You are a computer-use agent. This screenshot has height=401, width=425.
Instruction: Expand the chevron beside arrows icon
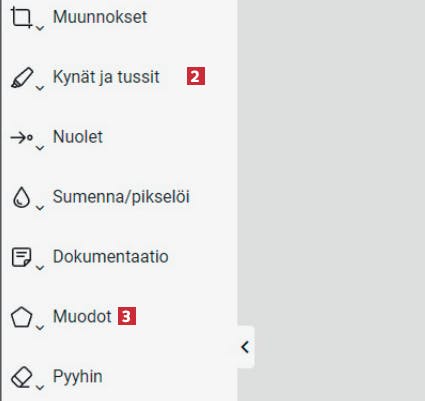click(40, 148)
